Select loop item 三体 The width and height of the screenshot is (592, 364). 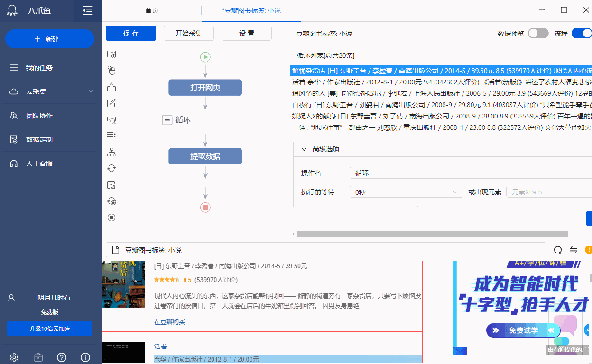pyautogui.click(x=441, y=127)
